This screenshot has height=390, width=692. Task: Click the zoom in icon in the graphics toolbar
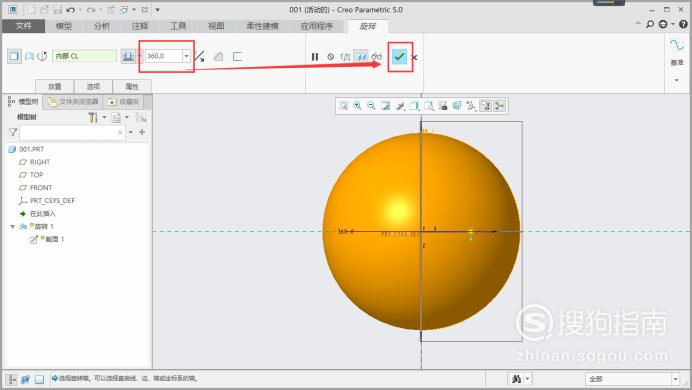[357, 105]
